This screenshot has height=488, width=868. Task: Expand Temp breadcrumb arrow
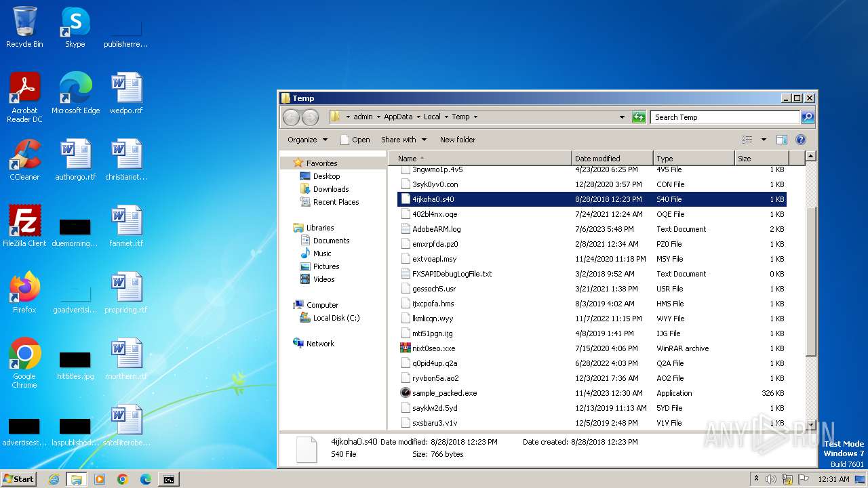pos(475,117)
